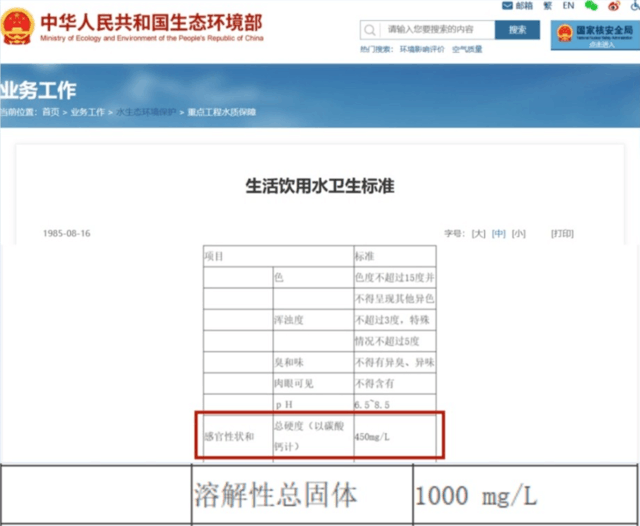The image size is (640, 526).
Task: Set font size to 小
Action: tap(518, 233)
